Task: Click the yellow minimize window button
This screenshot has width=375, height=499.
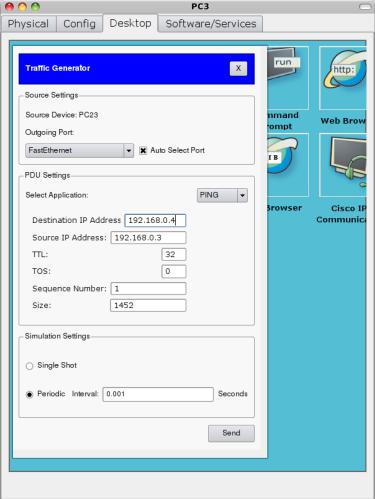Action: click(22, 6)
